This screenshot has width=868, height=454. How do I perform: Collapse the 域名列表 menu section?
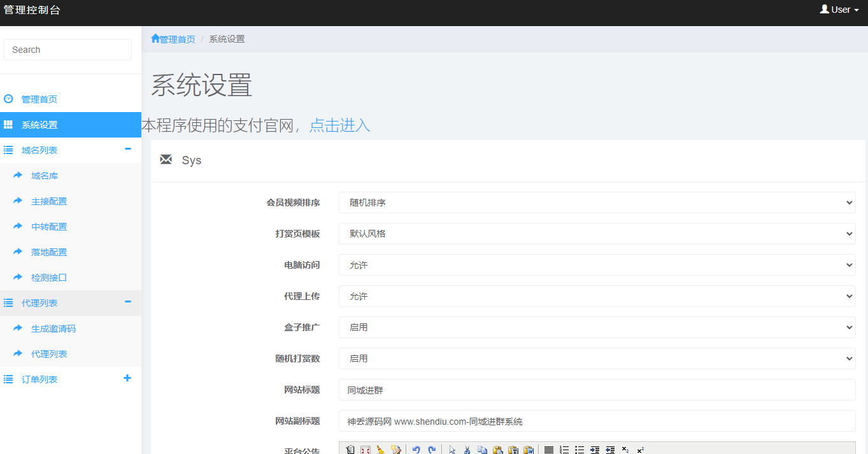point(127,150)
